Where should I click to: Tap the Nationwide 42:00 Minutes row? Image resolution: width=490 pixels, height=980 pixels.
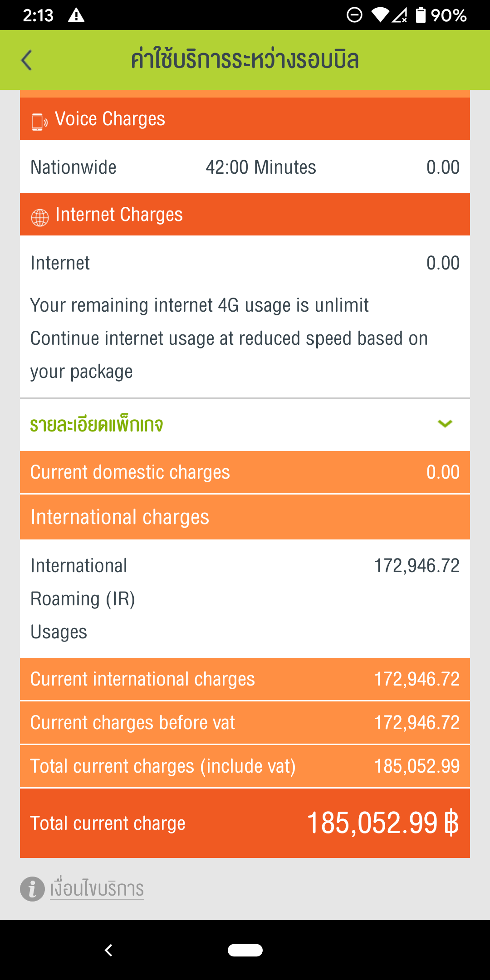click(245, 167)
